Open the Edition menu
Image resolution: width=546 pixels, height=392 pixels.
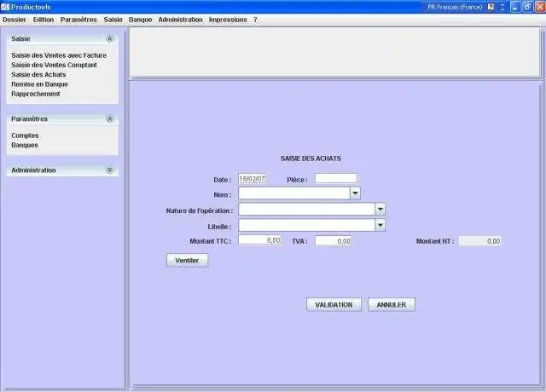click(44, 20)
